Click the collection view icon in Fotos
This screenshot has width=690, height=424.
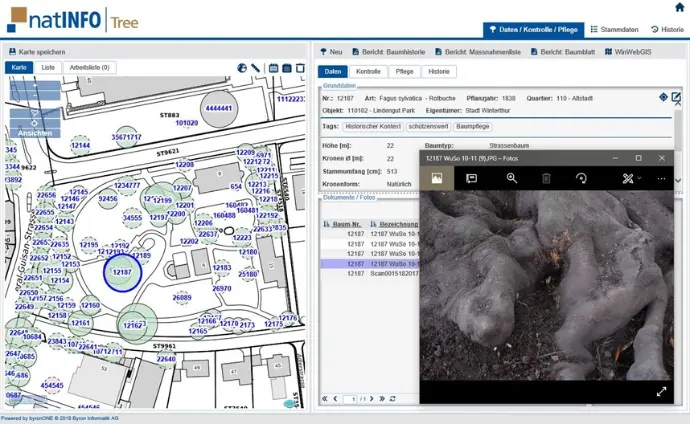(437, 178)
